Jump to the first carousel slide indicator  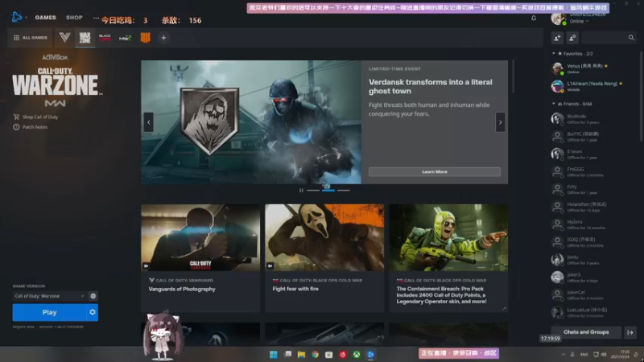[x=313, y=191]
